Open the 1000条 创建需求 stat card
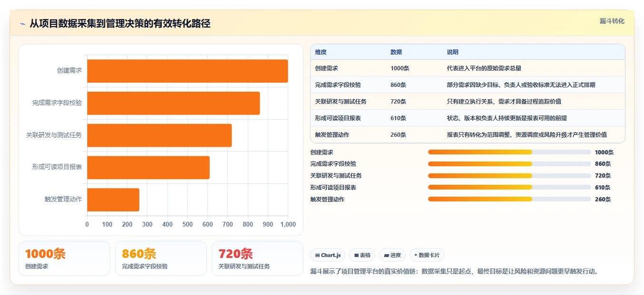Image resolution: width=644 pixels, height=295 pixels. click(x=64, y=258)
